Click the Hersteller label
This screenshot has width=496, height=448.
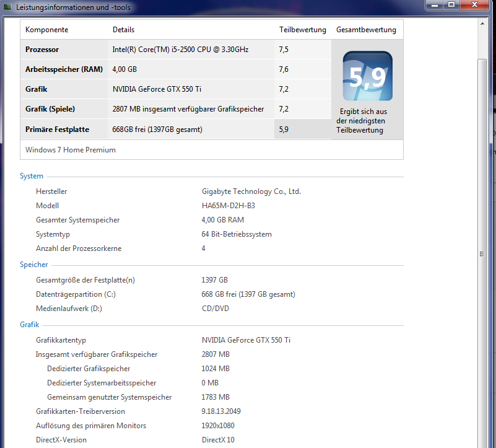tap(51, 191)
